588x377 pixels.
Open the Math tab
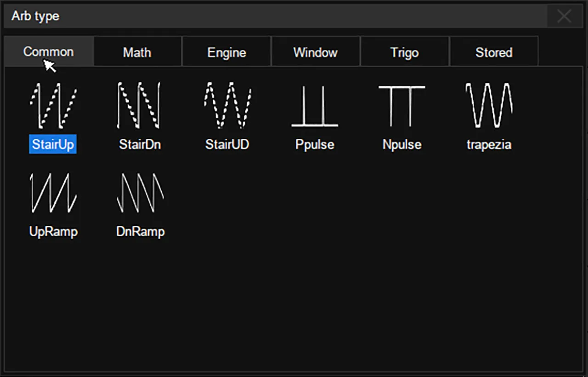click(x=137, y=52)
